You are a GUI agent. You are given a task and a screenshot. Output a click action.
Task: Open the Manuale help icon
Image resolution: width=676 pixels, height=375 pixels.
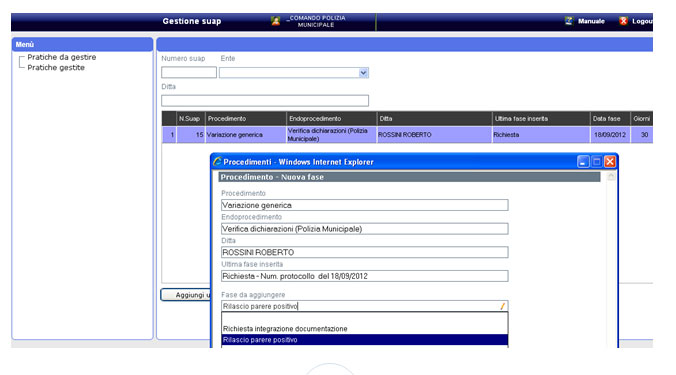click(569, 21)
